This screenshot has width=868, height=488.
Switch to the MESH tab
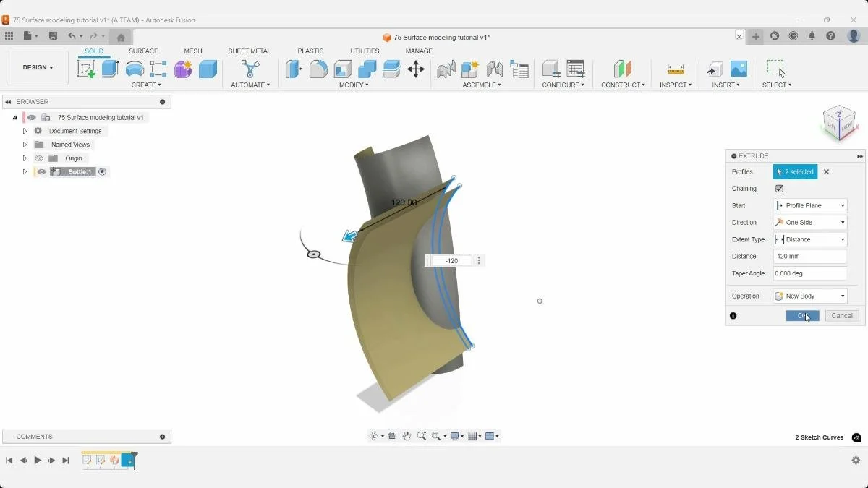[193, 51]
